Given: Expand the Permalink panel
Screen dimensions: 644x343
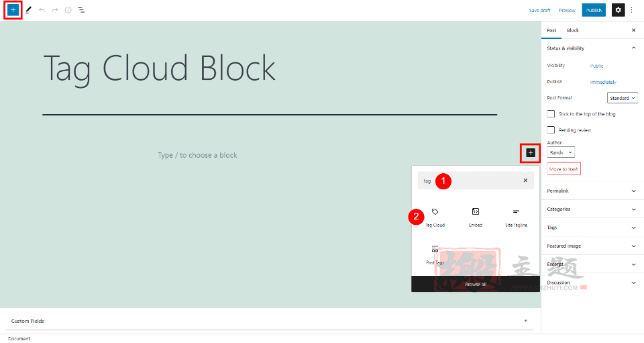Looking at the screenshot, I should coord(593,191).
